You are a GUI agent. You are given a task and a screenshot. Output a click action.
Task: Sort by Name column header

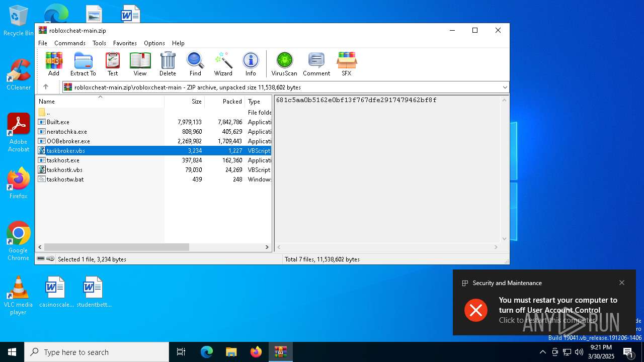point(100,101)
